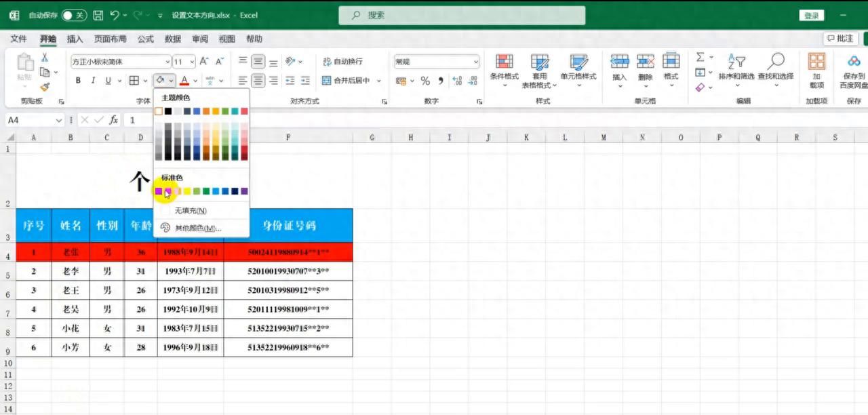Apply italic formatting
The image size is (868, 415).
(93, 80)
